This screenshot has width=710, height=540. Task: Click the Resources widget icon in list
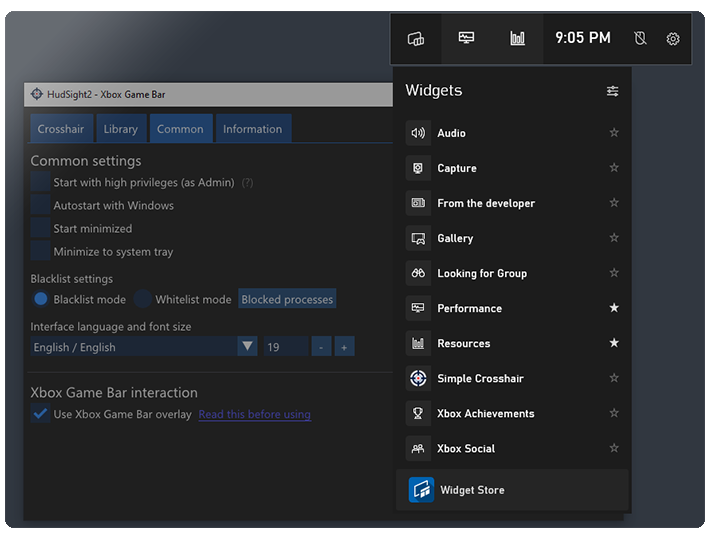pos(418,343)
